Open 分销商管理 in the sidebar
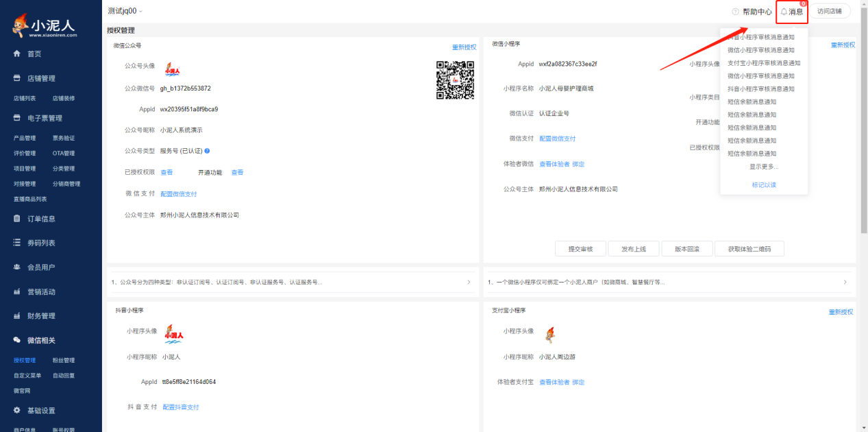The width and height of the screenshot is (868, 432). 66,184
